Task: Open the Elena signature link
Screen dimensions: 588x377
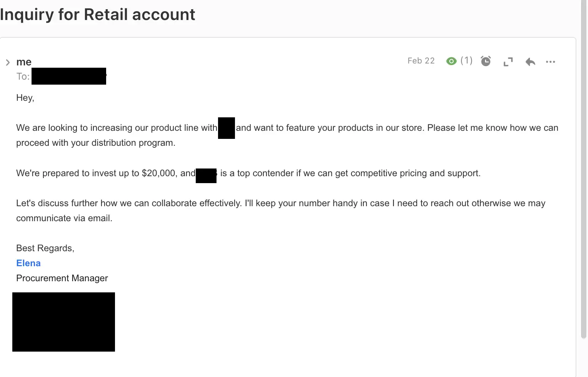Action: click(28, 263)
